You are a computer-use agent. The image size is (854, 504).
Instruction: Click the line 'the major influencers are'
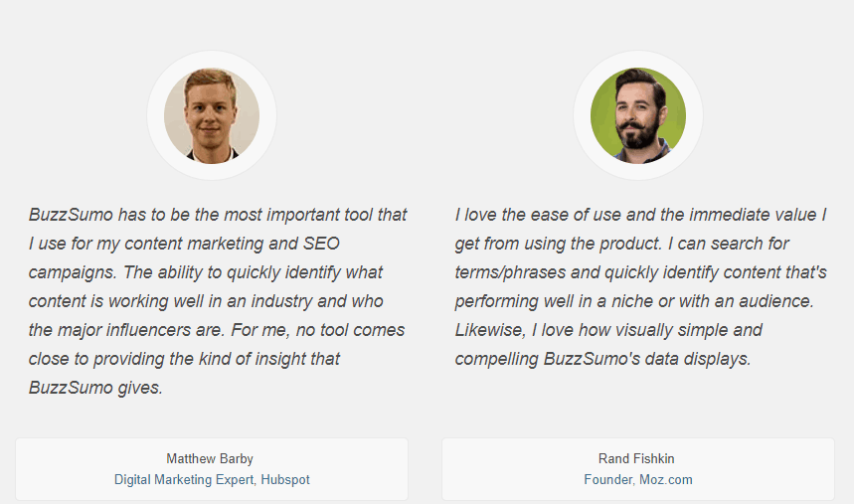[x=216, y=330]
